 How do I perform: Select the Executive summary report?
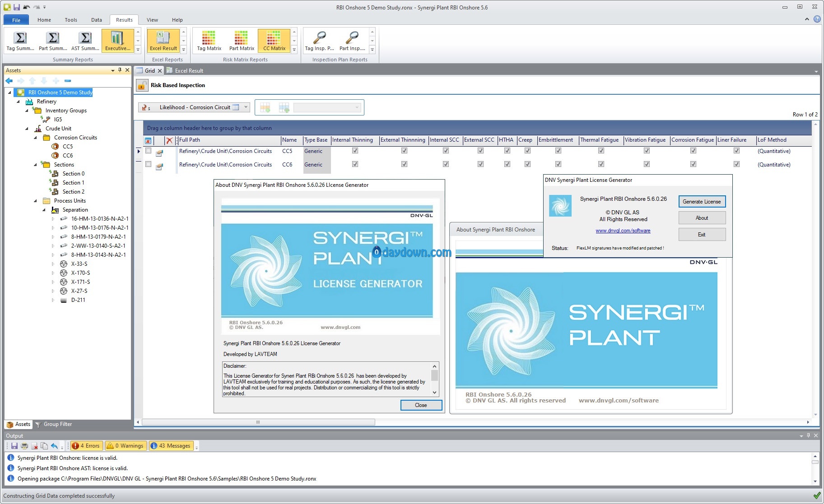(117, 41)
